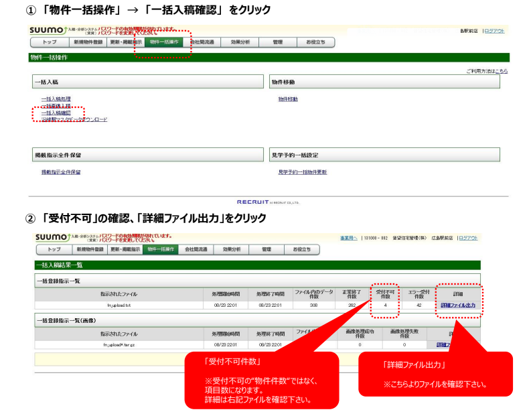
Task: Click the 見学予約一括物件更新 link
Action: [302, 172]
